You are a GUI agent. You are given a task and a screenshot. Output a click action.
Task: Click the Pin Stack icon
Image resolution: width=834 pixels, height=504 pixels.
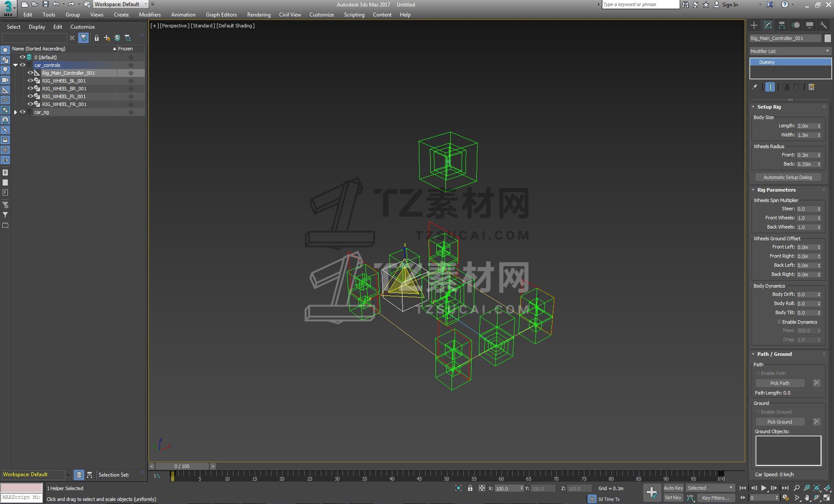[755, 87]
